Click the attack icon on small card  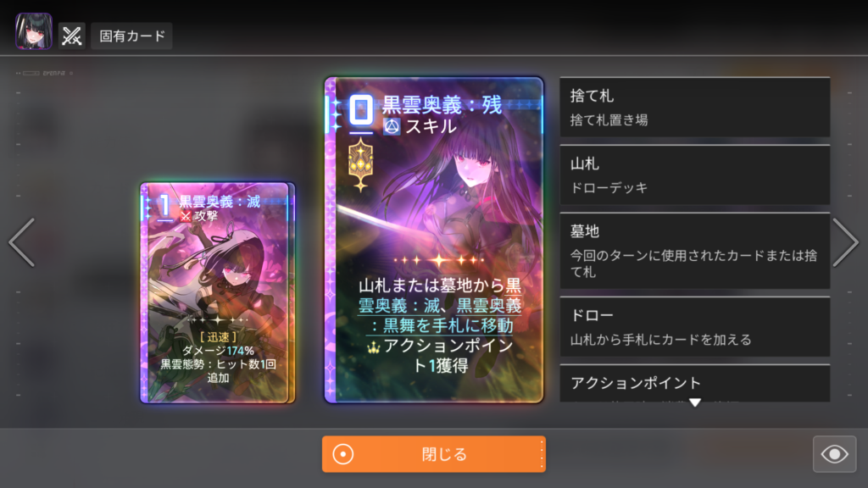pyautogui.click(x=186, y=216)
